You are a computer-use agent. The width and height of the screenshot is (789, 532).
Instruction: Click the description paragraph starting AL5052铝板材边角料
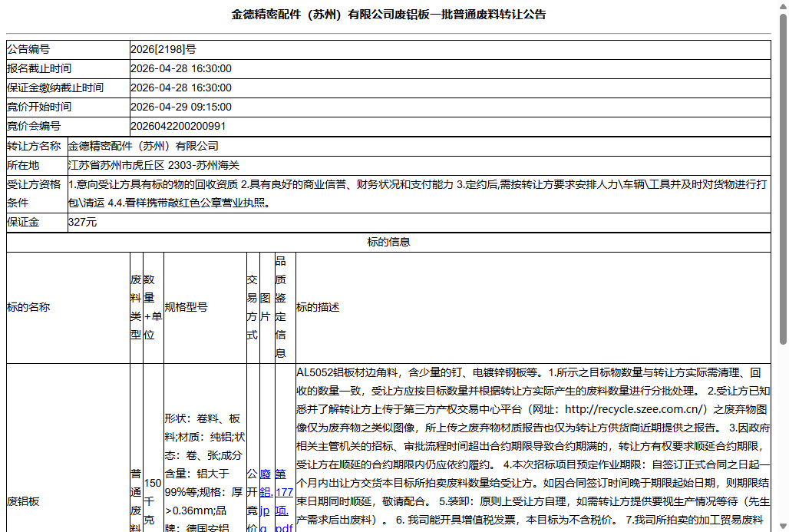[x=533, y=448]
